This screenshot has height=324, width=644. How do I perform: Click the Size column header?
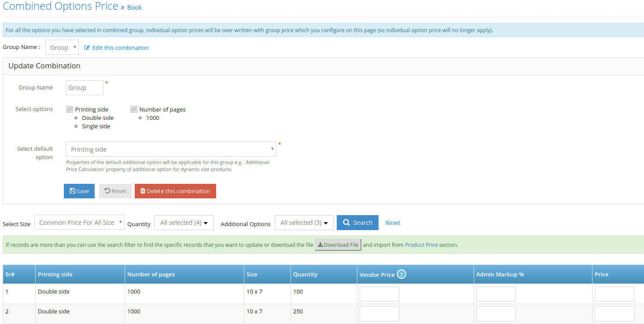pos(267,274)
